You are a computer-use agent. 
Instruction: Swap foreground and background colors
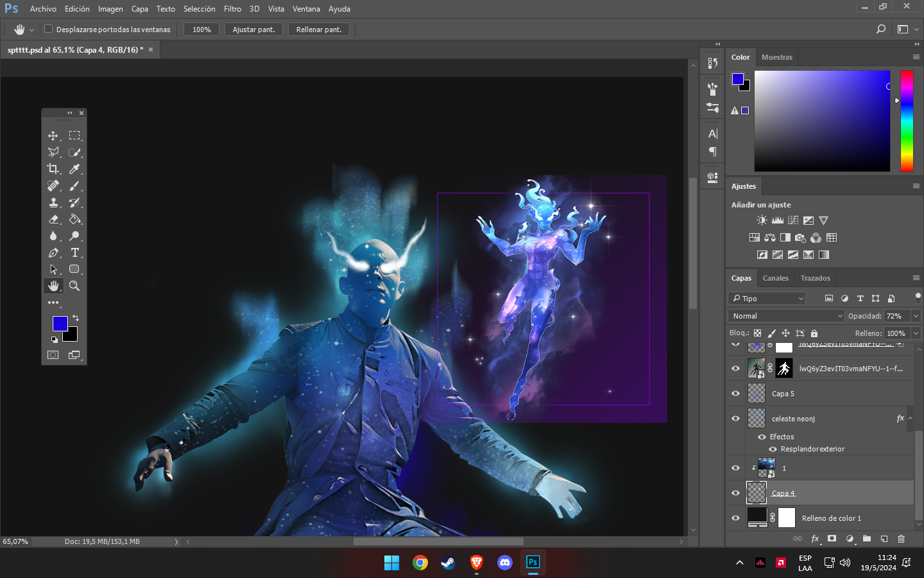click(76, 317)
